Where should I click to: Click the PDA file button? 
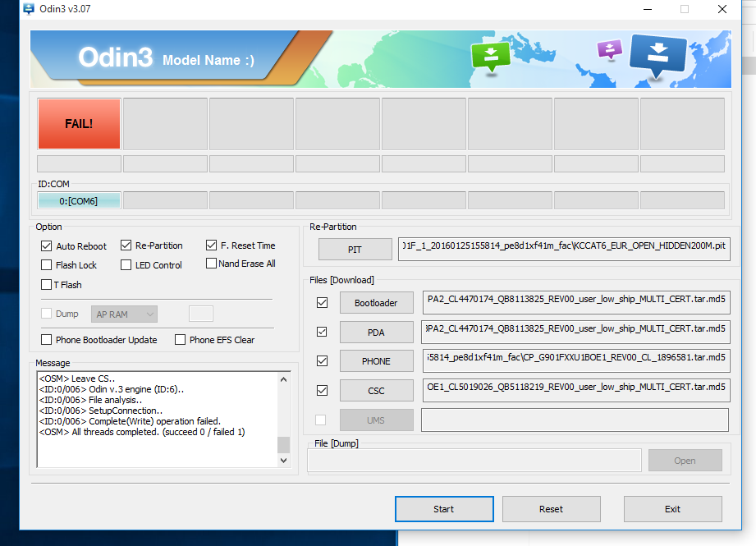click(x=376, y=333)
